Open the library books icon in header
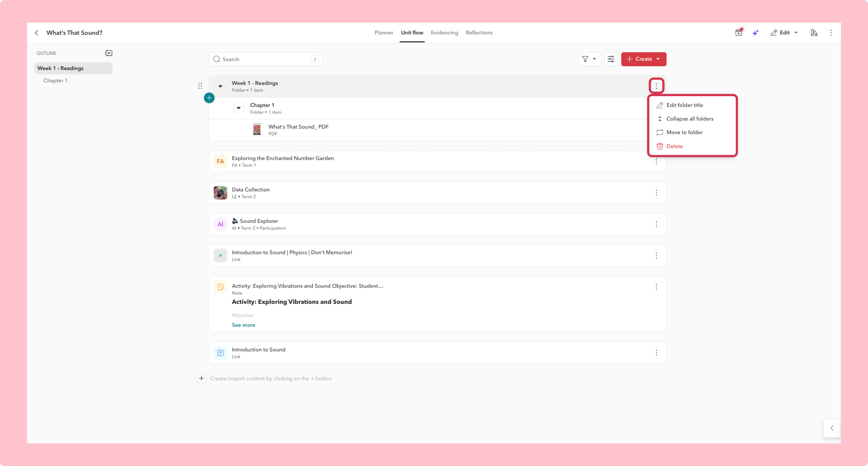Screen dimensions: 868x466 814,33
